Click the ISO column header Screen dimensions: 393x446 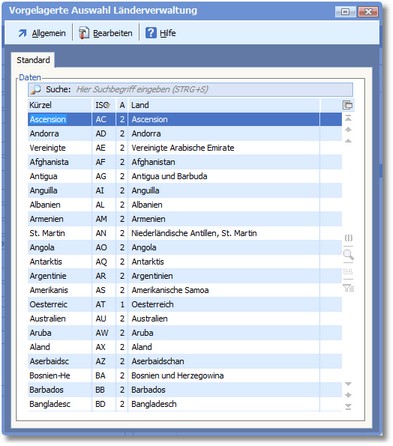point(103,105)
